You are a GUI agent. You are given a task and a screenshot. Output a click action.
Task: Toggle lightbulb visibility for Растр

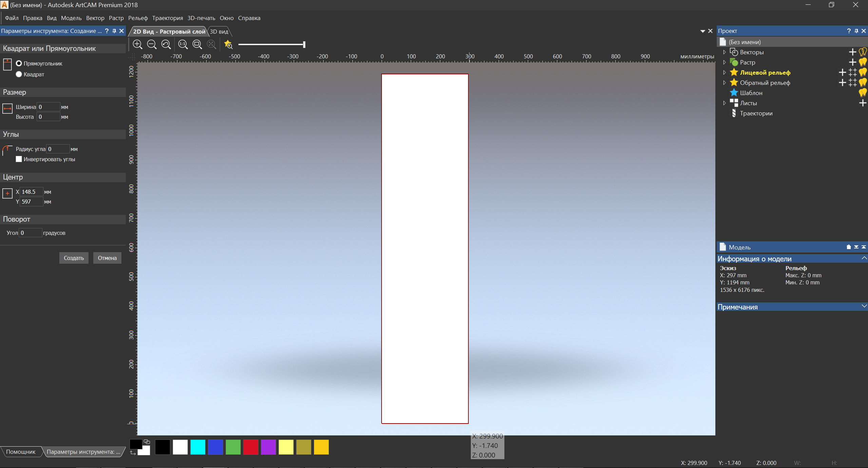[863, 62]
